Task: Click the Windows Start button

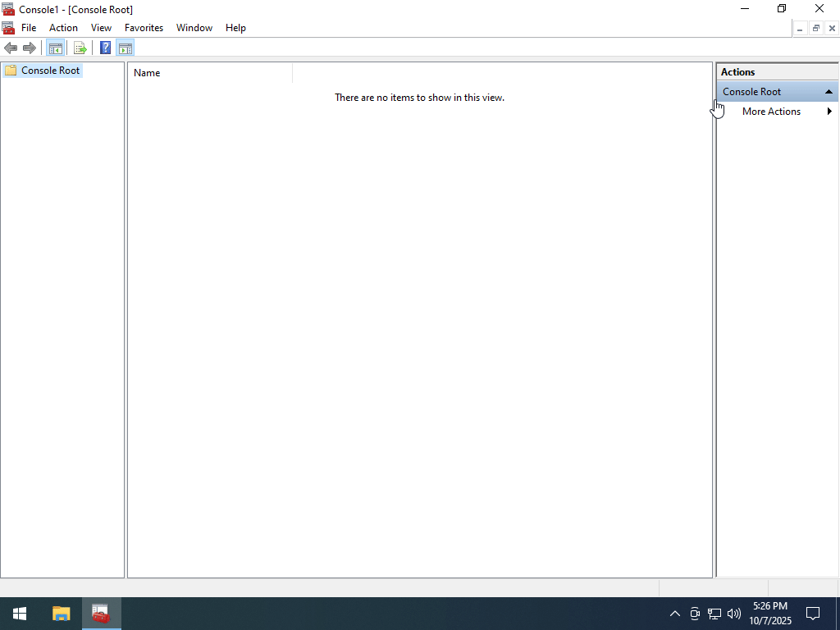Action: 20,614
